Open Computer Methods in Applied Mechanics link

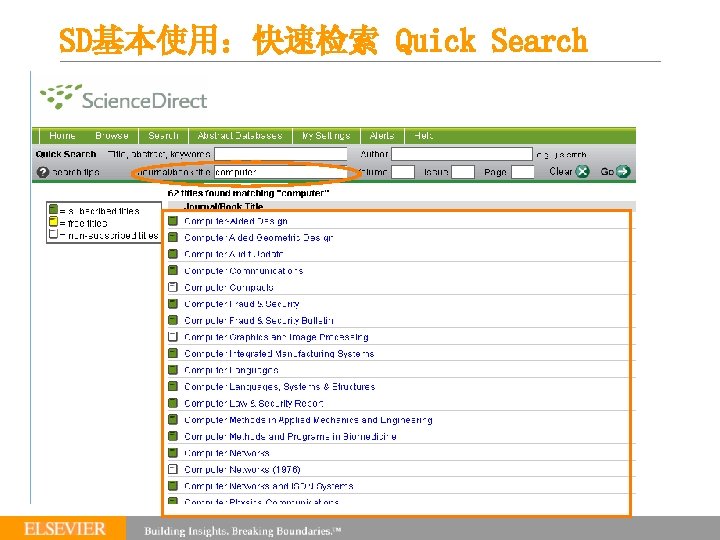[308, 419]
